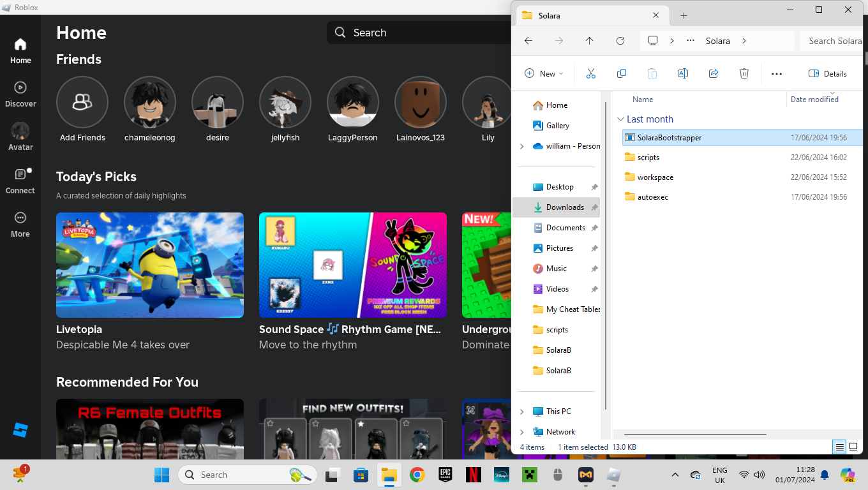
Task: Open Connect in the Roblox sidebar
Action: [x=20, y=181]
